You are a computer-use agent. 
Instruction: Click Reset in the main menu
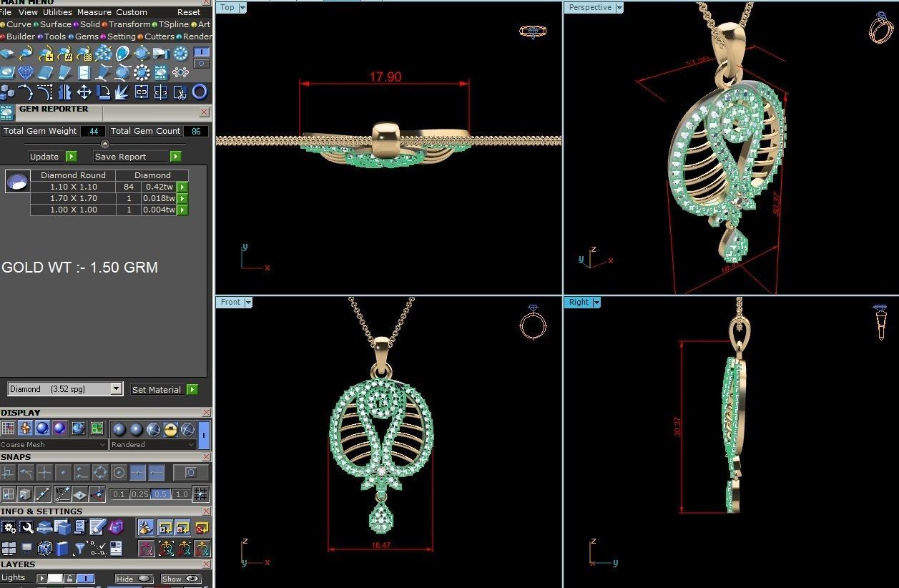click(189, 12)
